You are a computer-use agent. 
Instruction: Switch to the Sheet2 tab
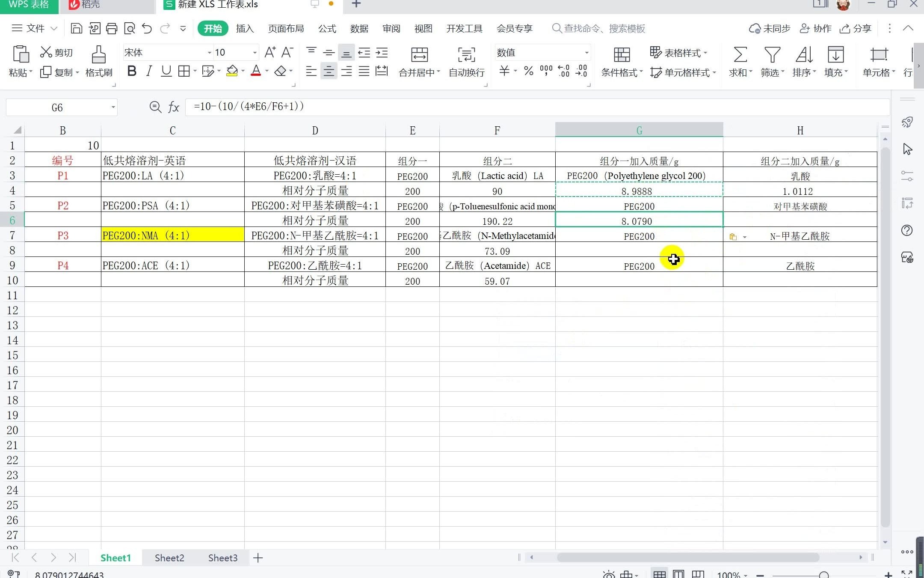169,558
